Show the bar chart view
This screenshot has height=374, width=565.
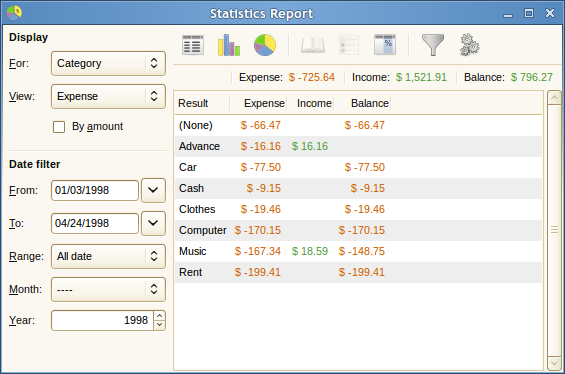point(229,45)
